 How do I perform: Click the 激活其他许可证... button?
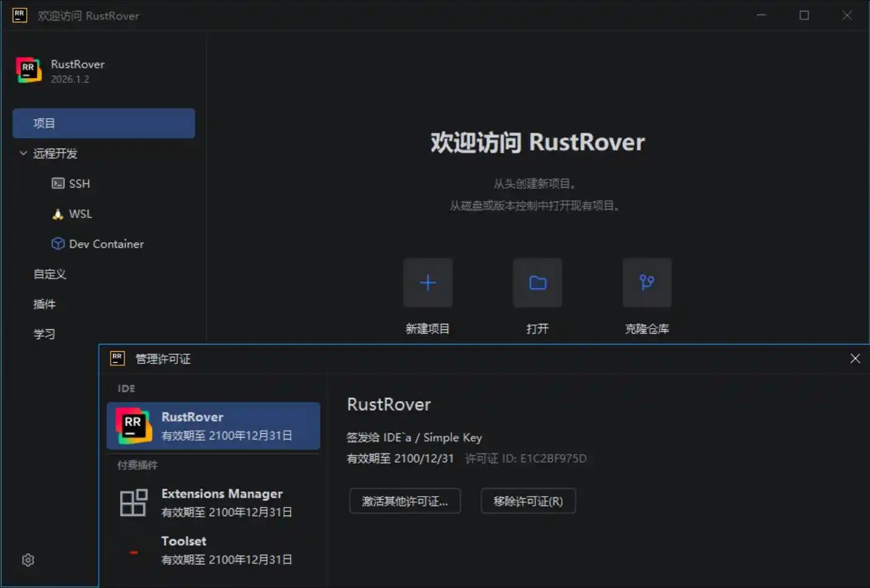point(405,501)
